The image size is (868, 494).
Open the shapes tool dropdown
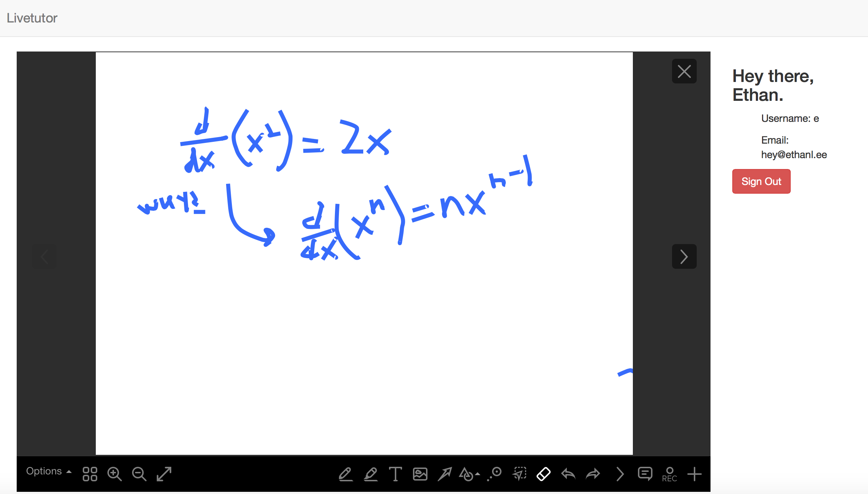[469, 474]
